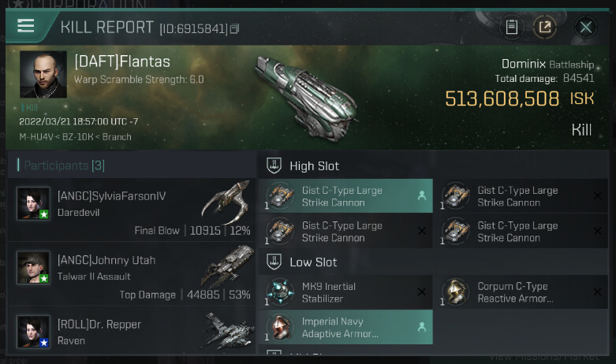The width and height of the screenshot is (616, 364).
Task: Collapse the High Slot section
Action: [274, 166]
